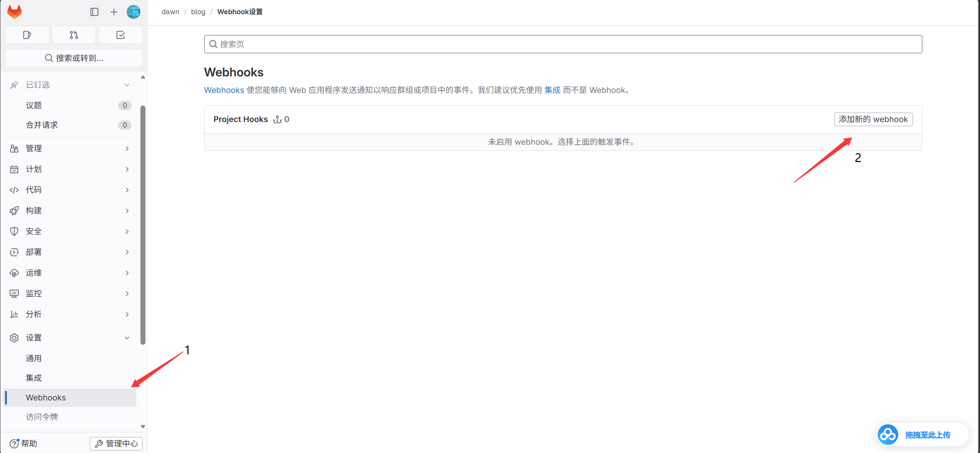Follow the blue Webhooks documentation link
980x453 pixels.
224,90
